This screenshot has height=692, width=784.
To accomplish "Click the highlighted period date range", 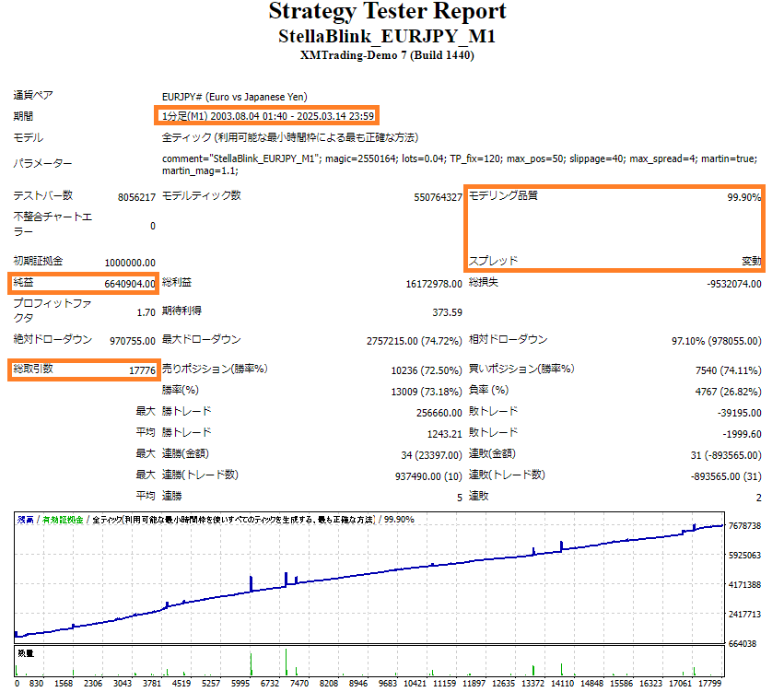I will point(267,116).
